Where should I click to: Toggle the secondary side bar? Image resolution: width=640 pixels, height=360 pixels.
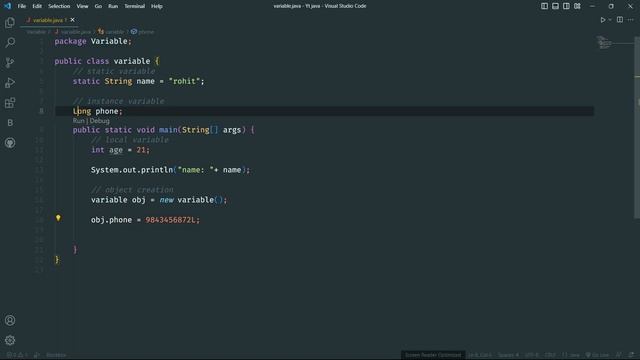coord(566,6)
